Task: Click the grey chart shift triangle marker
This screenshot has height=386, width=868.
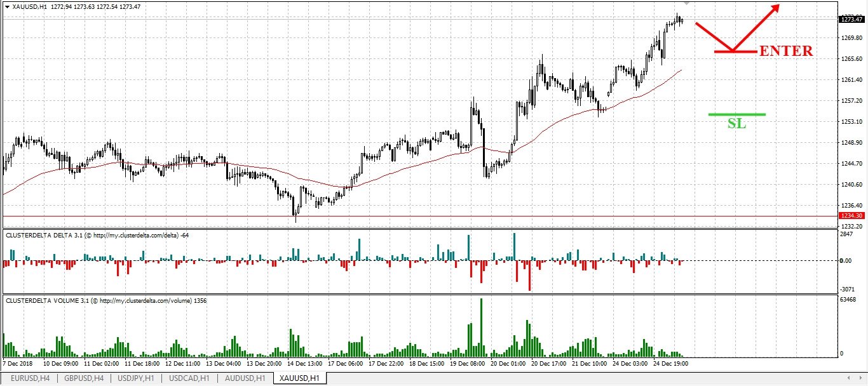Action: (686, 4)
